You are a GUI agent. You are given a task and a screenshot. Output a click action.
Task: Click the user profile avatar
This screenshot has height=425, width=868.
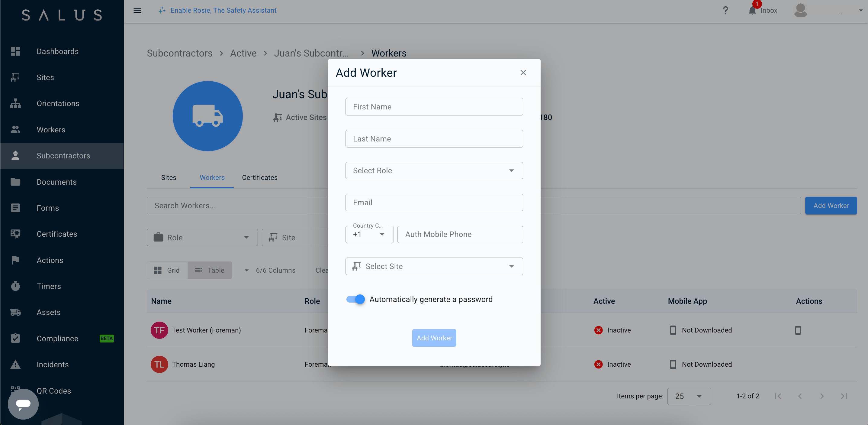[800, 10]
